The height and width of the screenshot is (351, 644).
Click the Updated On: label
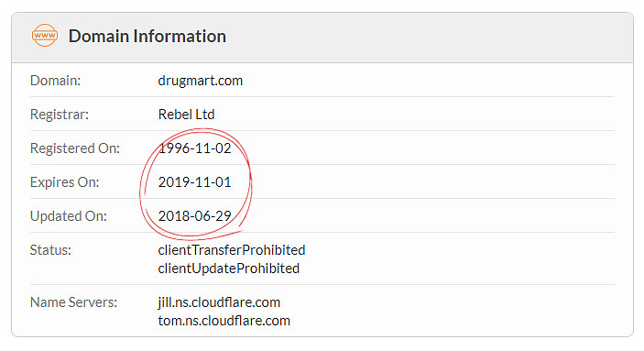(68, 216)
